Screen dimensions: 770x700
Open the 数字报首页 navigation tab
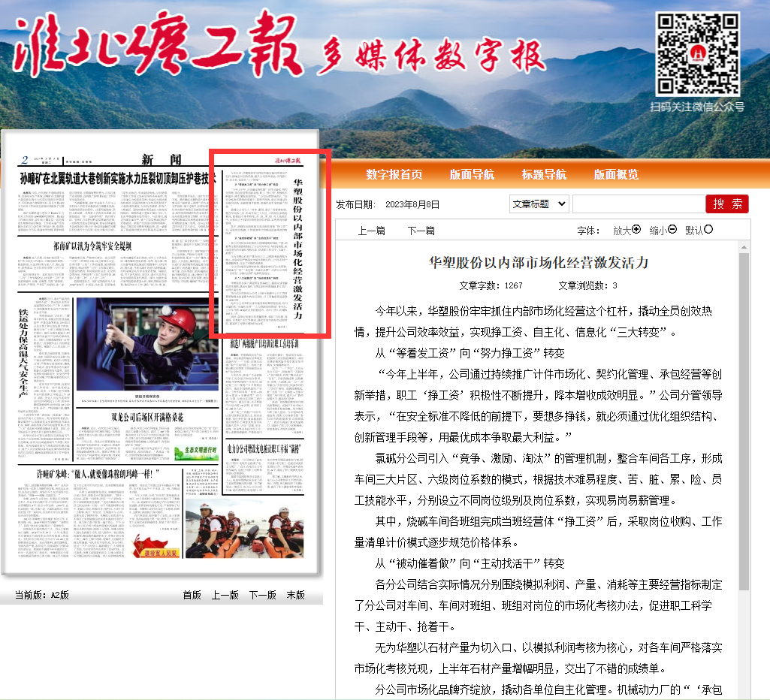point(394,174)
